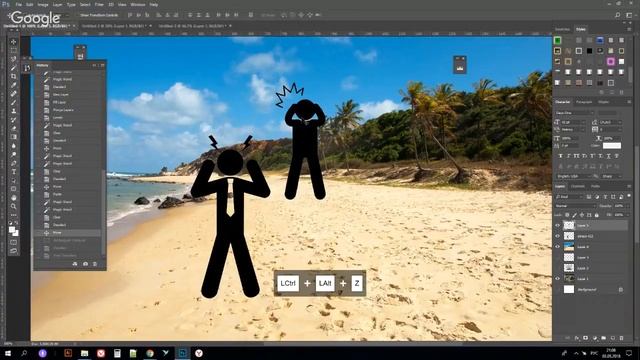Select the Gradient tool
The height and width of the screenshot is (360, 640).
point(13,137)
